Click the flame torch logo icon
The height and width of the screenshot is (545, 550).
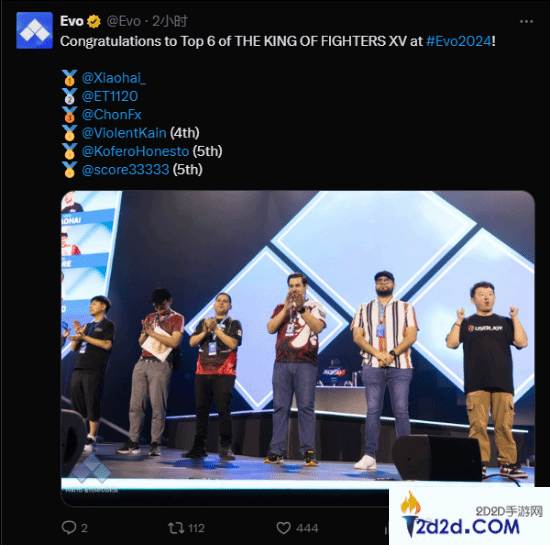[x=410, y=513]
